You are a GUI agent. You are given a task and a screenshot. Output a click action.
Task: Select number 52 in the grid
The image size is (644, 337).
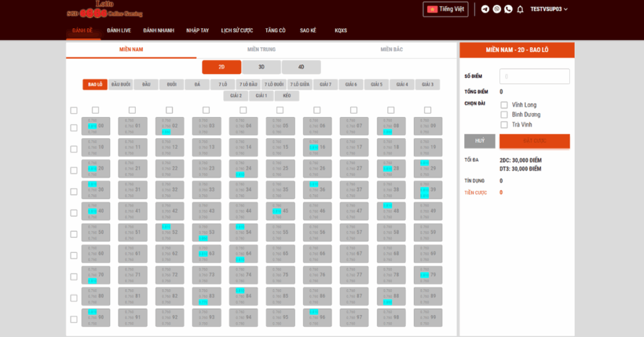[x=170, y=233]
